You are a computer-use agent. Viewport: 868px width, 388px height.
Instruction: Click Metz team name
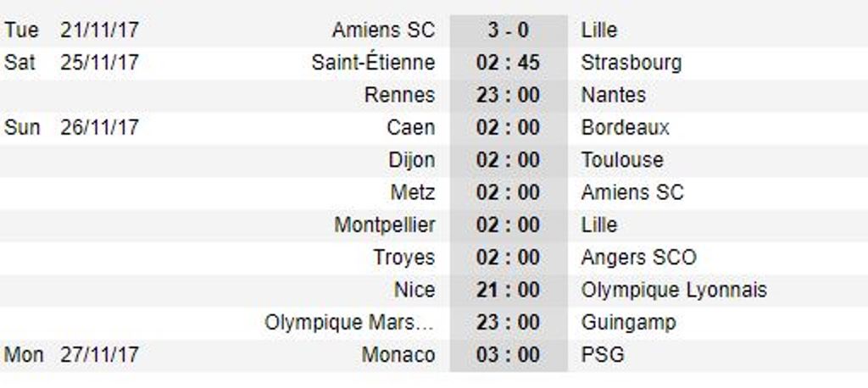pos(413,192)
